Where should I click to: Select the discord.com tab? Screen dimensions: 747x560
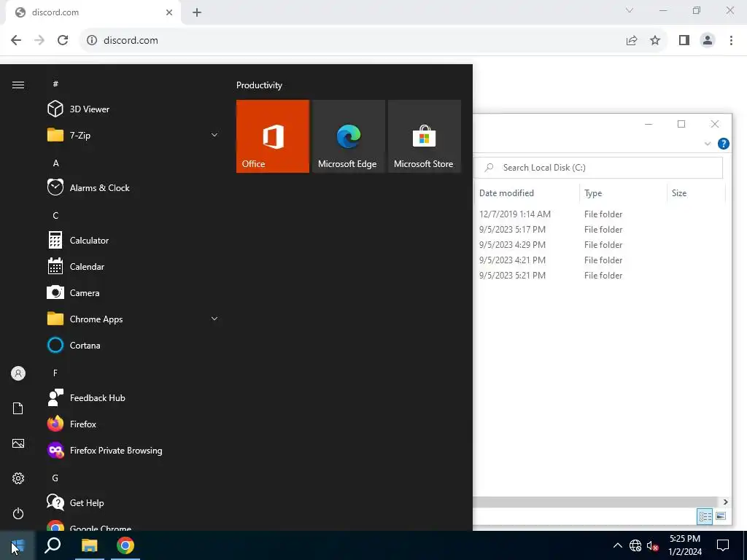[93, 12]
